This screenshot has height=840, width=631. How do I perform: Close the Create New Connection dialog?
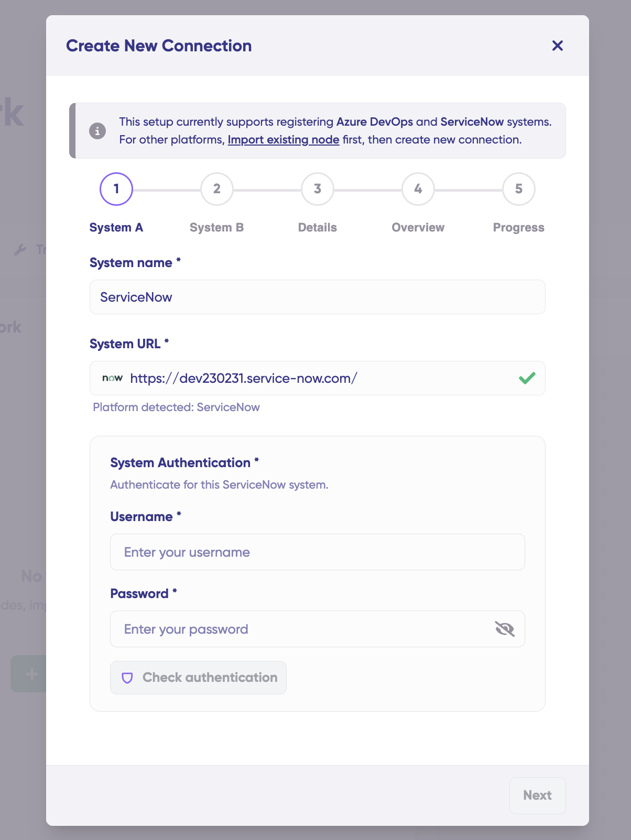(558, 46)
